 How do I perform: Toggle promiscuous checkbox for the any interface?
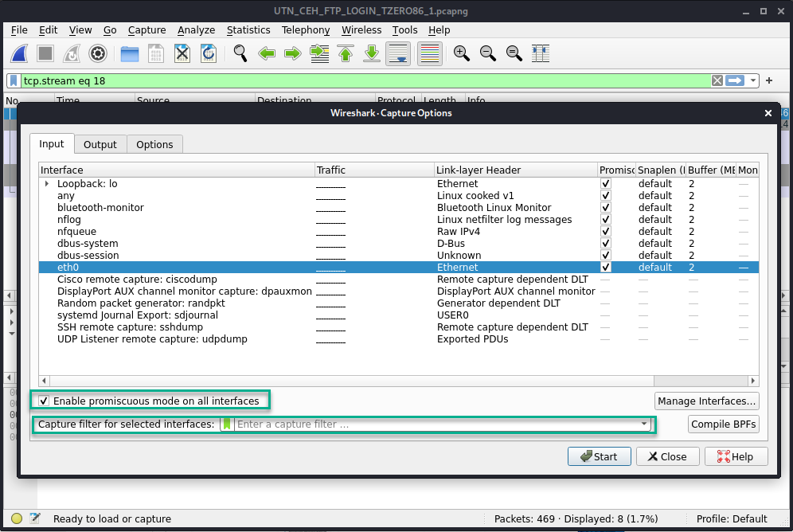point(605,196)
